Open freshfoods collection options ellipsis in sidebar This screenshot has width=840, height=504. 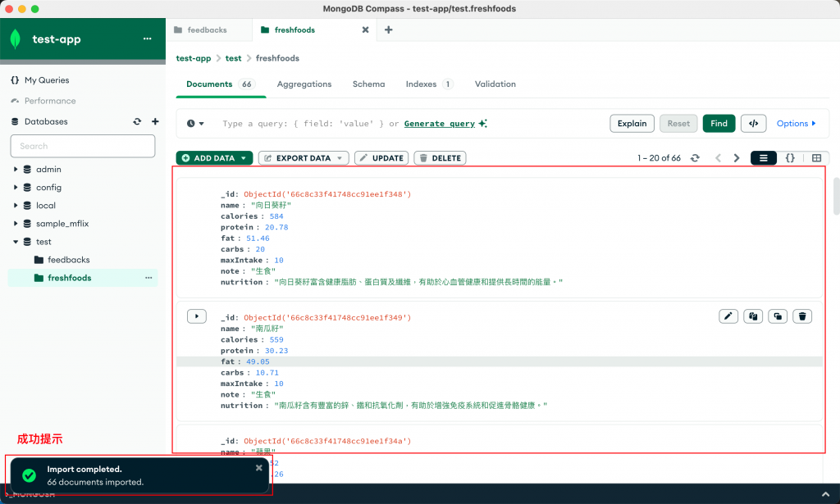(148, 278)
